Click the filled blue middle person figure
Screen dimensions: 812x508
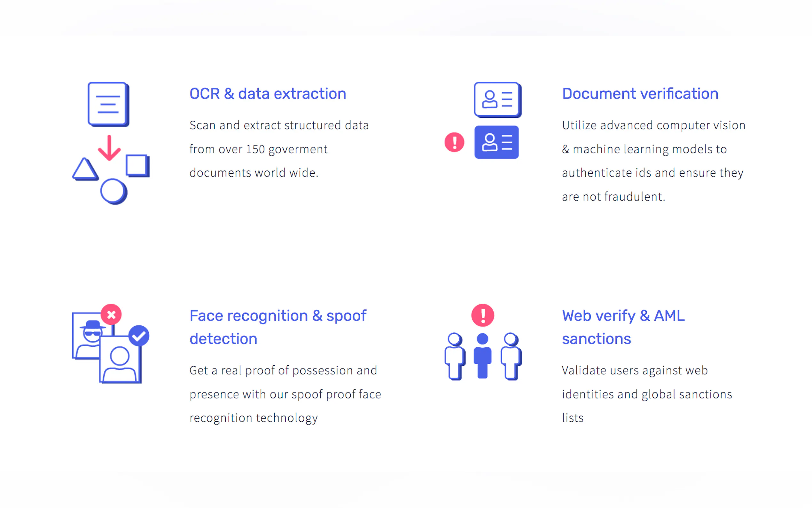point(482,355)
